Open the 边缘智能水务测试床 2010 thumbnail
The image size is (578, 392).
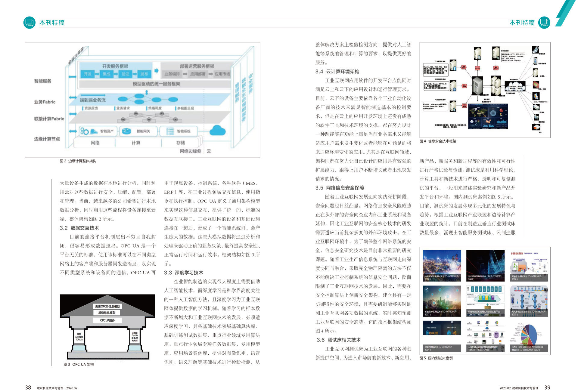point(442,266)
